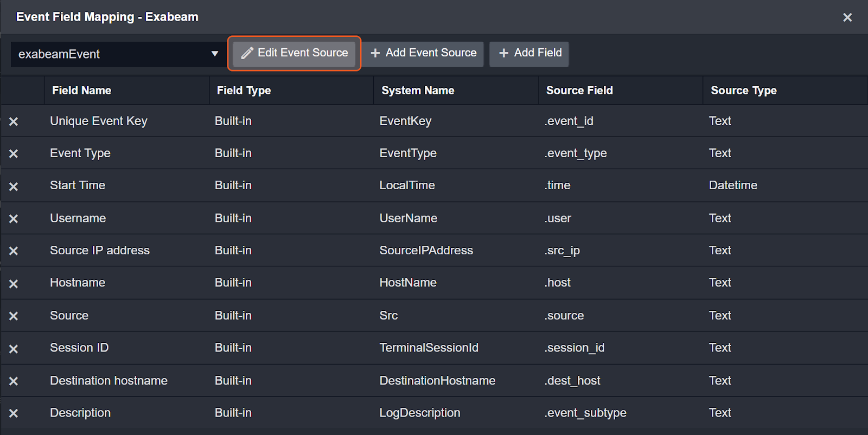Screen dimensions: 868x435
Task: Select the Source Field column header
Action: pyautogui.click(x=579, y=91)
